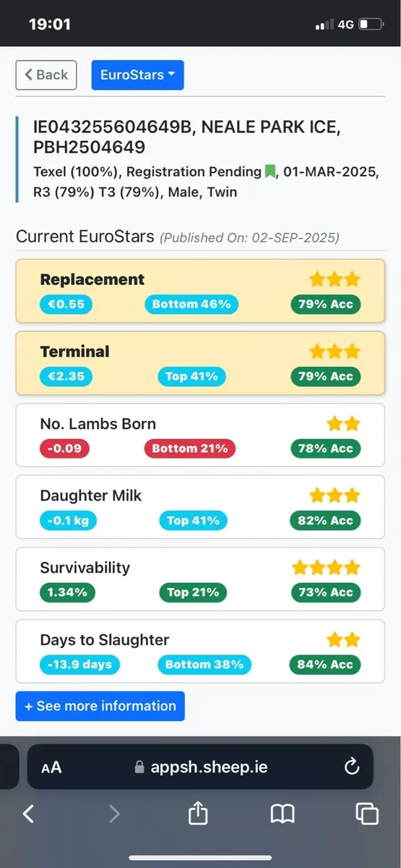Image resolution: width=401 pixels, height=868 pixels.
Task: Go back with Safari's left chevron
Action: (28, 814)
